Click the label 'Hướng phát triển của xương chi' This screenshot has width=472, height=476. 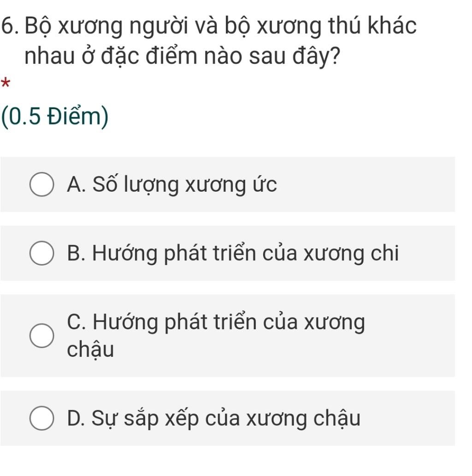point(245,253)
